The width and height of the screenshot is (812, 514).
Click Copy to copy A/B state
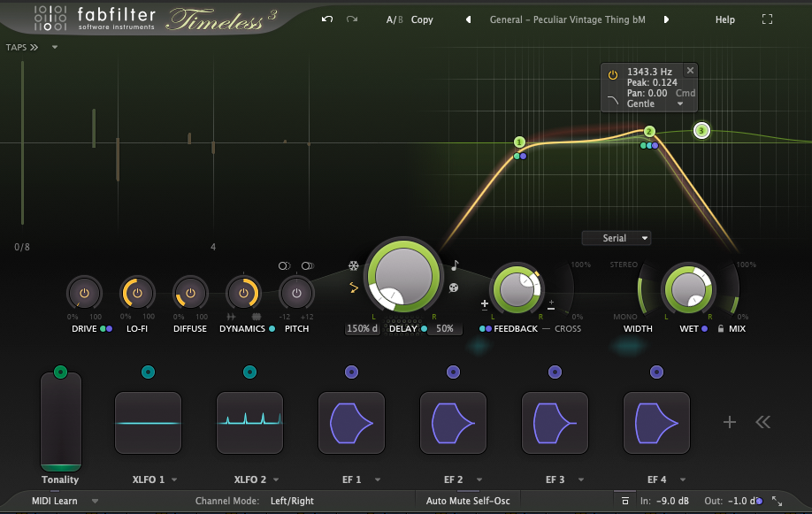coord(422,19)
